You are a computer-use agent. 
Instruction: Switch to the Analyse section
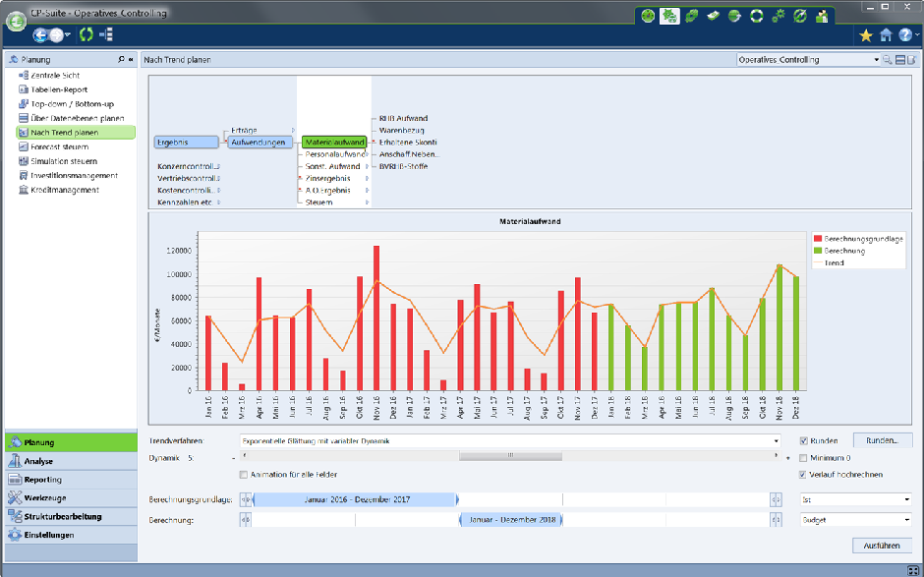tap(72, 461)
